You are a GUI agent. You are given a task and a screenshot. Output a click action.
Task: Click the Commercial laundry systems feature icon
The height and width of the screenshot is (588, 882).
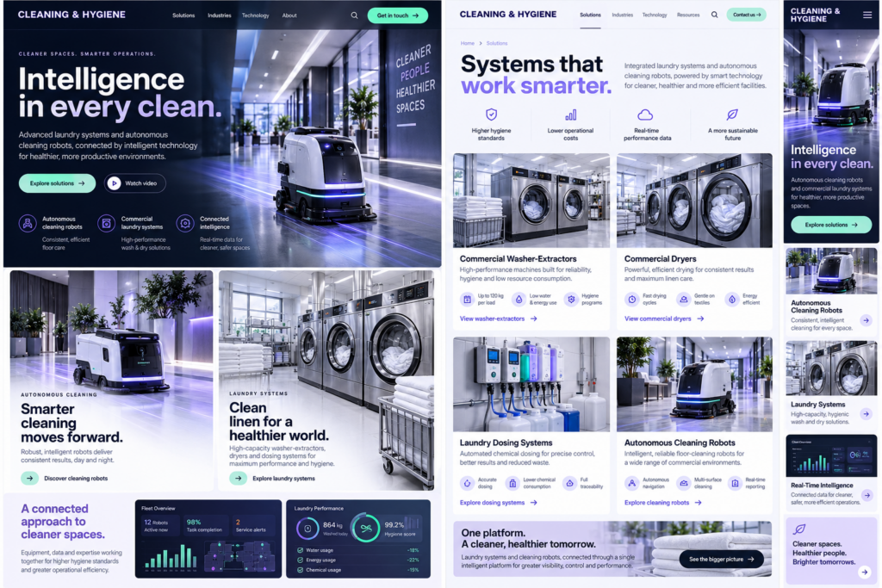tap(106, 223)
